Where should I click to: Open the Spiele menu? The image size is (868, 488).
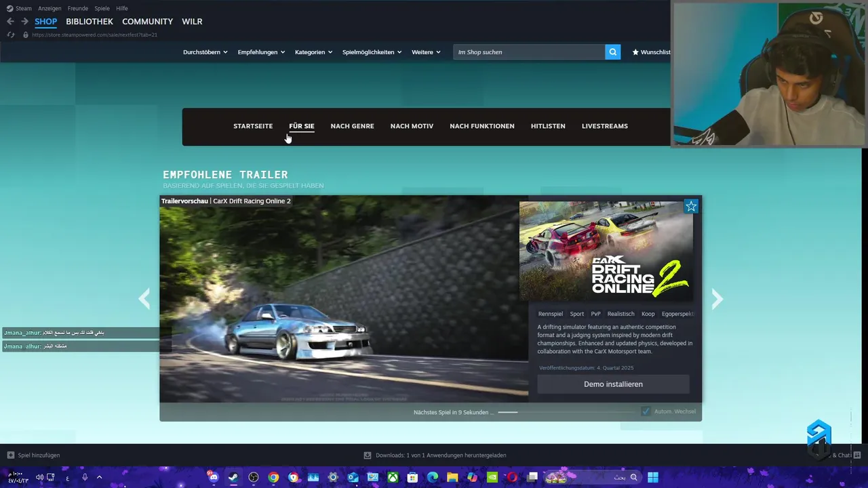coord(102,8)
